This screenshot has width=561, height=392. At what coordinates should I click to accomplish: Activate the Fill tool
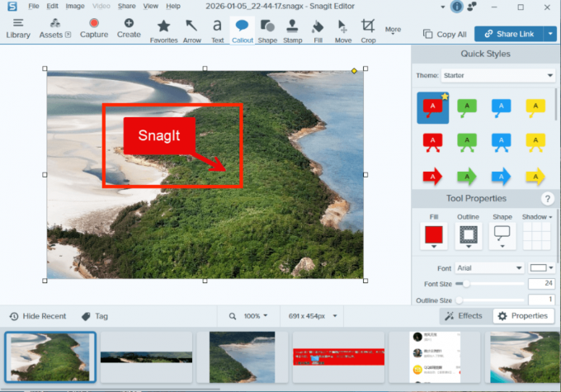tap(318, 30)
